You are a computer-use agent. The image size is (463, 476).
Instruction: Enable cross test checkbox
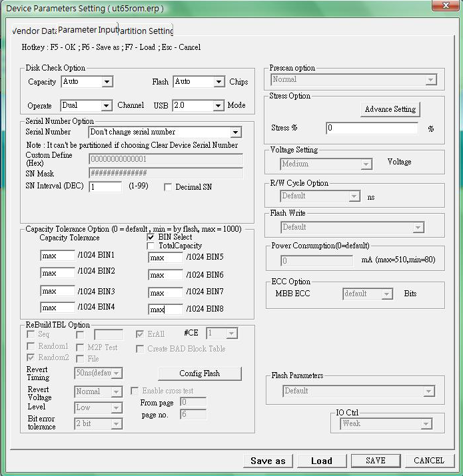tap(135, 391)
